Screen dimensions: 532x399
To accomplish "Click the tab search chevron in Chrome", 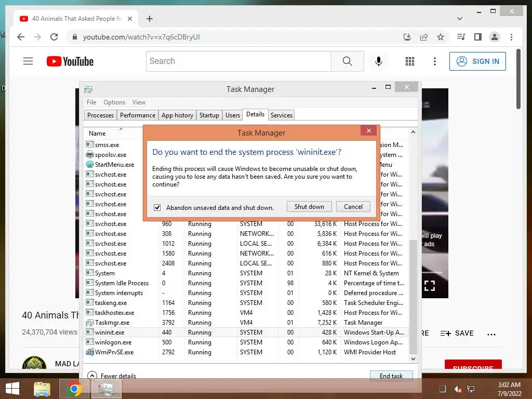I will click(x=460, y=19).
